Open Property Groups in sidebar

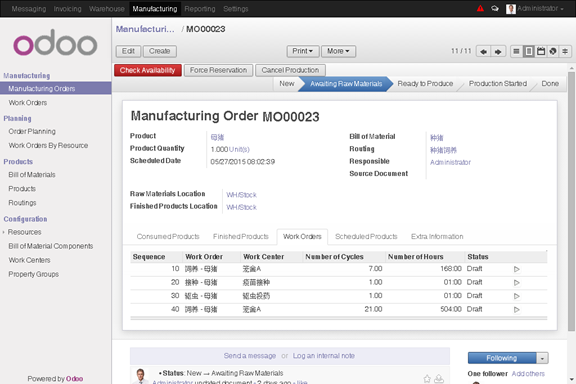(x=33, y=274)
